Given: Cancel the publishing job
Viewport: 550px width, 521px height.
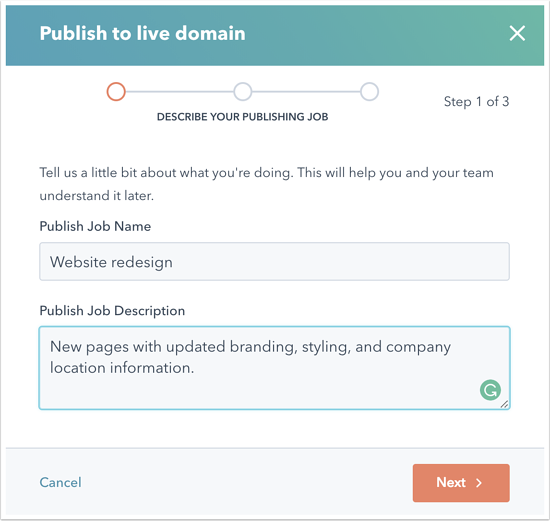Looking at the screenshot, I should tap(60, 482).
